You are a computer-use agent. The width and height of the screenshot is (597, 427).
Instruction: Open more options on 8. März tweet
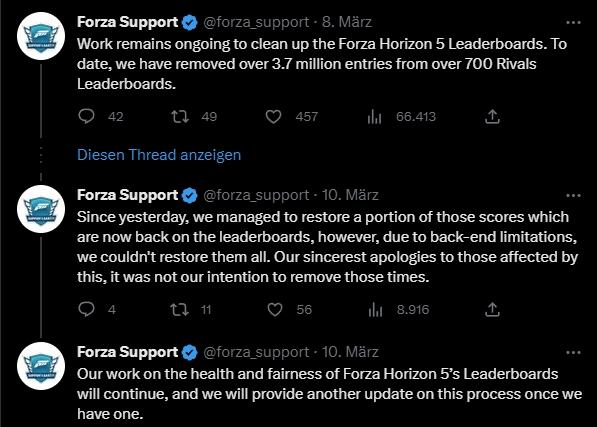click(x=573, y=23)
